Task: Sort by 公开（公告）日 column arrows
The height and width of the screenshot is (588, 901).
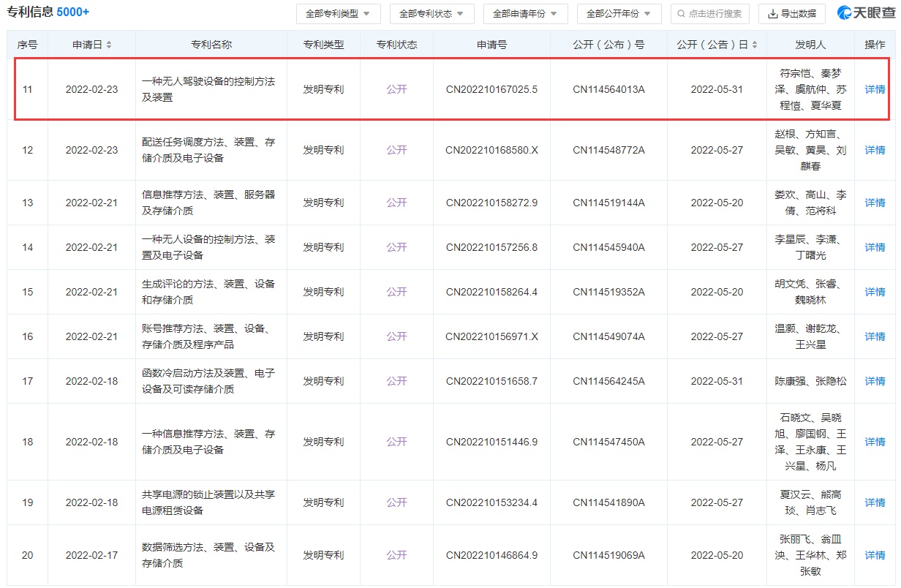Action: [x=754, y=45]
